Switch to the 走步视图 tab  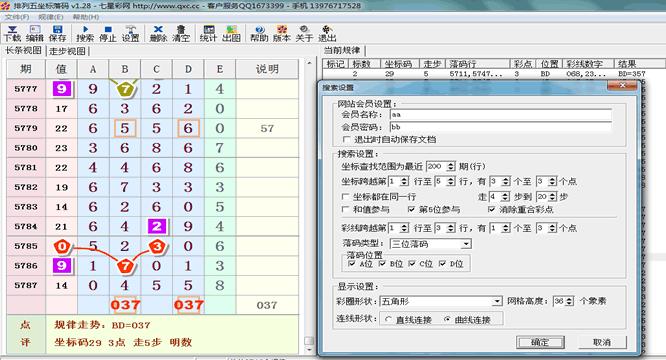(67, 51)
